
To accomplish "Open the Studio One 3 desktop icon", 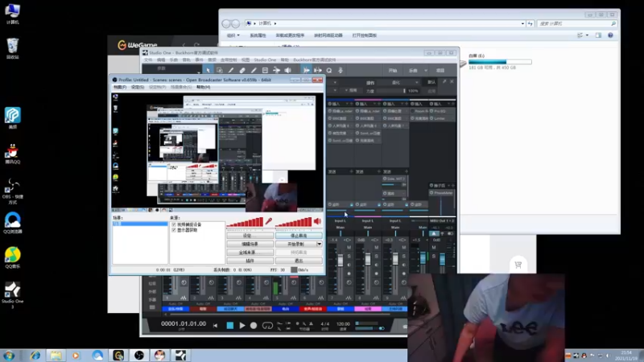I will coord(12,294).
